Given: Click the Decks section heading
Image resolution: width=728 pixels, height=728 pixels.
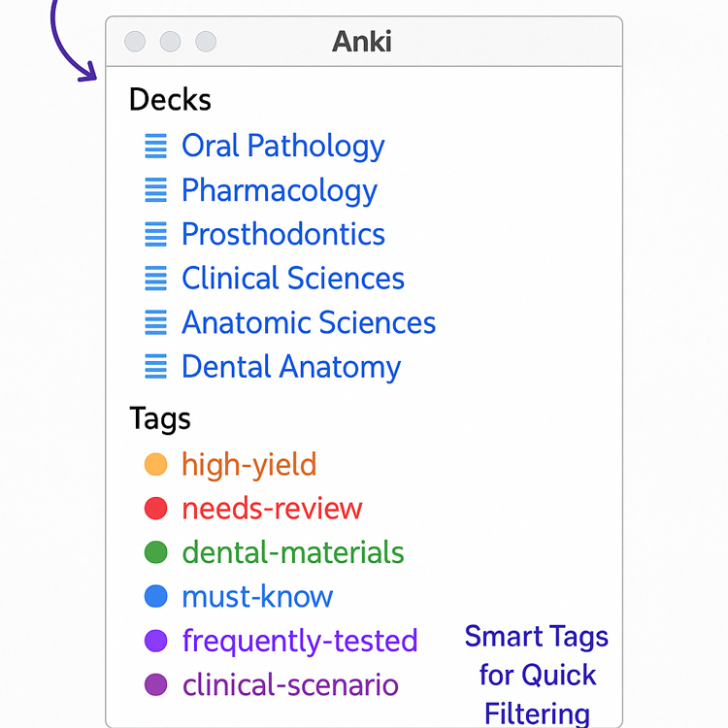Looking at the screenshot, I should coord(170,100).
